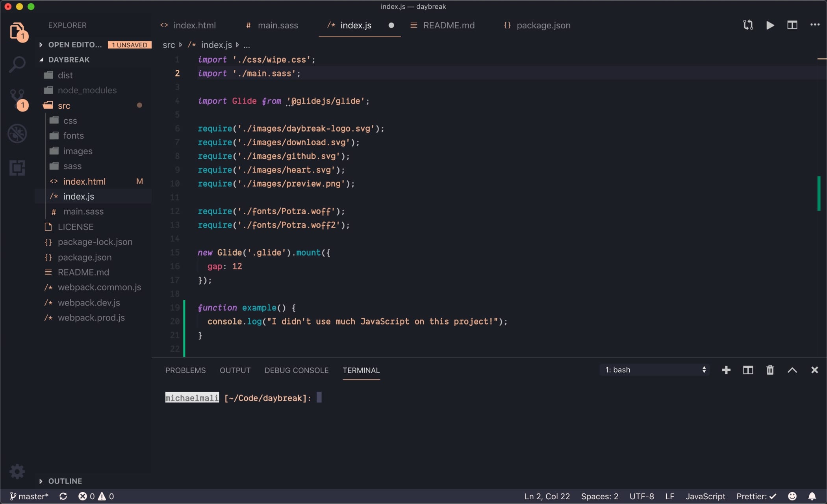
Task: Click the master* branch in the status bar
Action: 30,496
